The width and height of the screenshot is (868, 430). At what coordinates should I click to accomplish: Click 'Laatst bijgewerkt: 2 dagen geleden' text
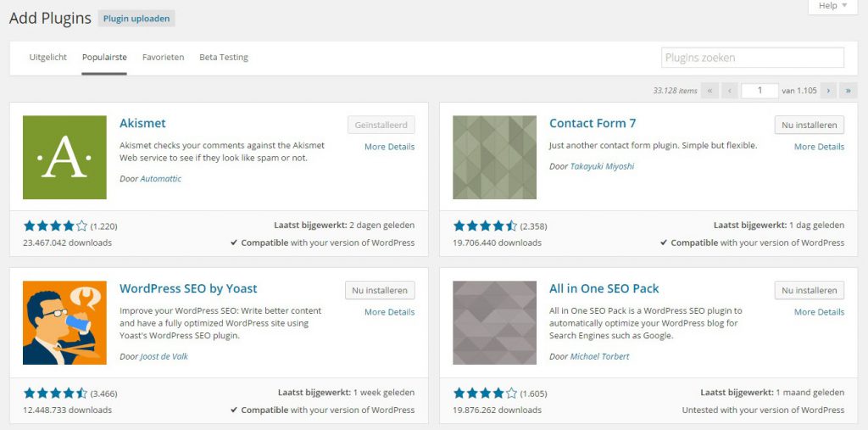pyautogui.click(x=344, y=226)
